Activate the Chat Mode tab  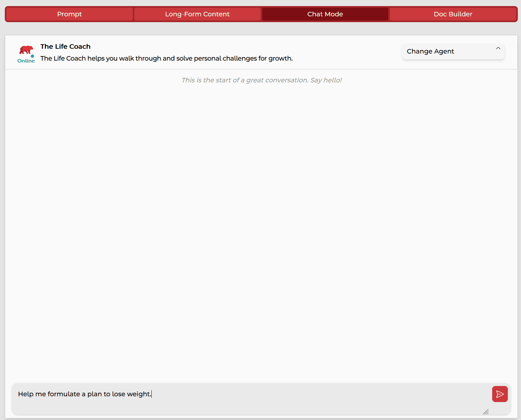[x=325, y=14]
